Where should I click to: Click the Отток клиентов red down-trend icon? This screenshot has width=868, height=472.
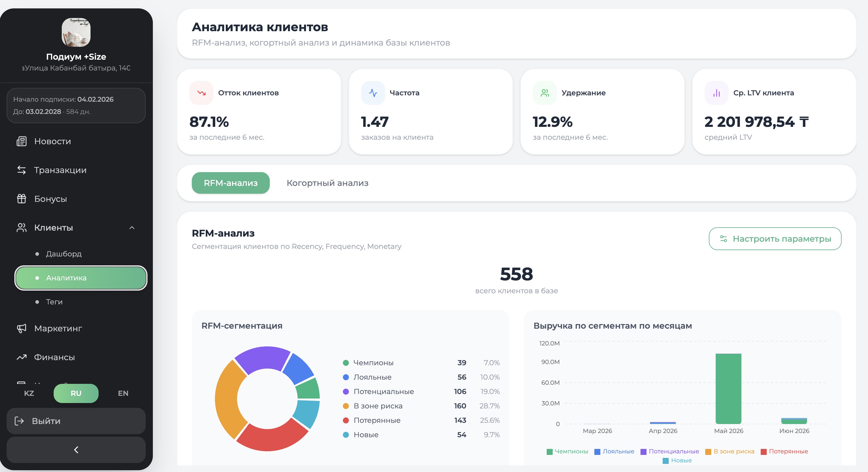tap(201, 93)
